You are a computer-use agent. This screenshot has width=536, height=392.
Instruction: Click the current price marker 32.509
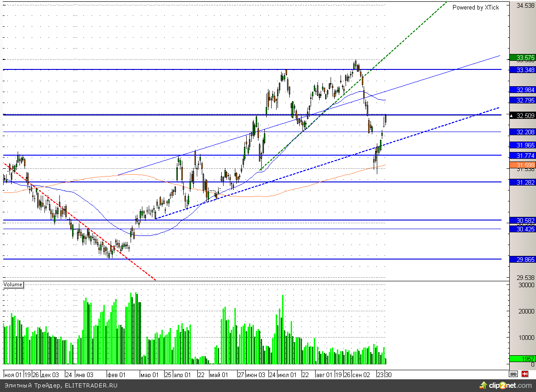coord(523,116)
